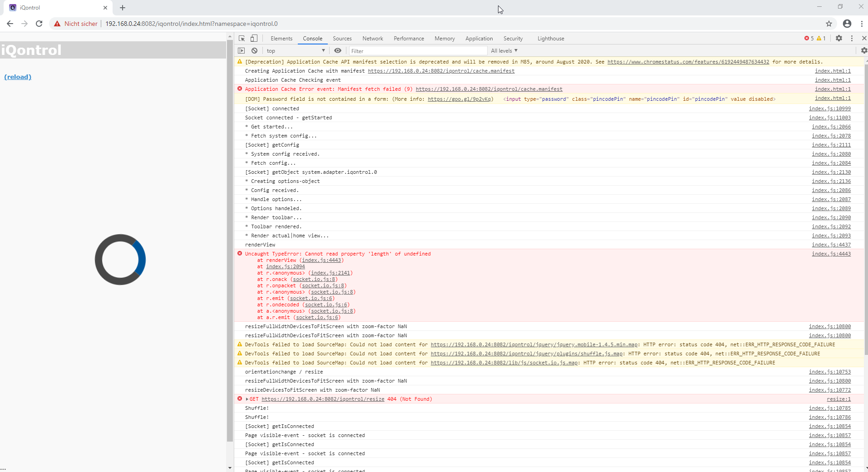The height and width of the screenshot is (472, 868).
Task: Open DevTools settings gear icon
Action: (839, 39)
